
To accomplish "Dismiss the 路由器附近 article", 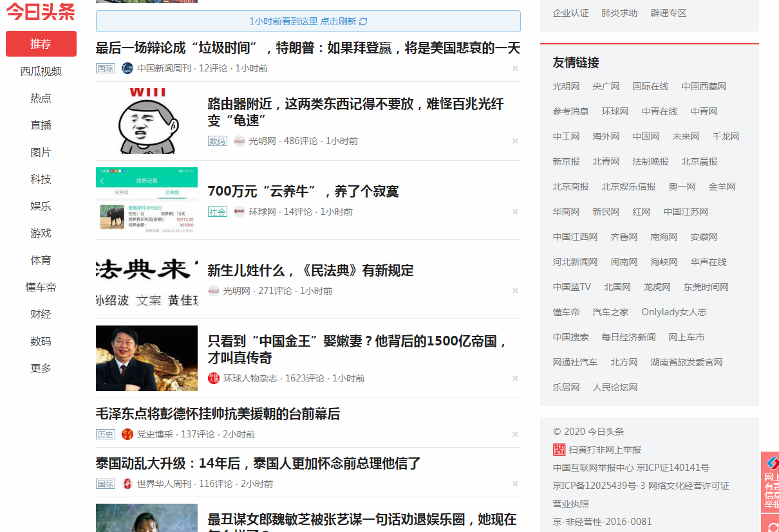I will [x=515, y=141].
